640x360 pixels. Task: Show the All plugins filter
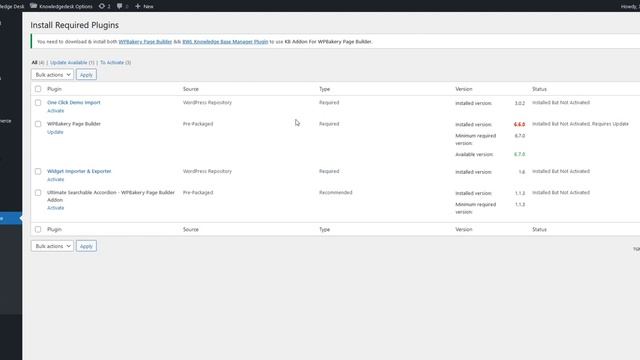coord(35,62)
